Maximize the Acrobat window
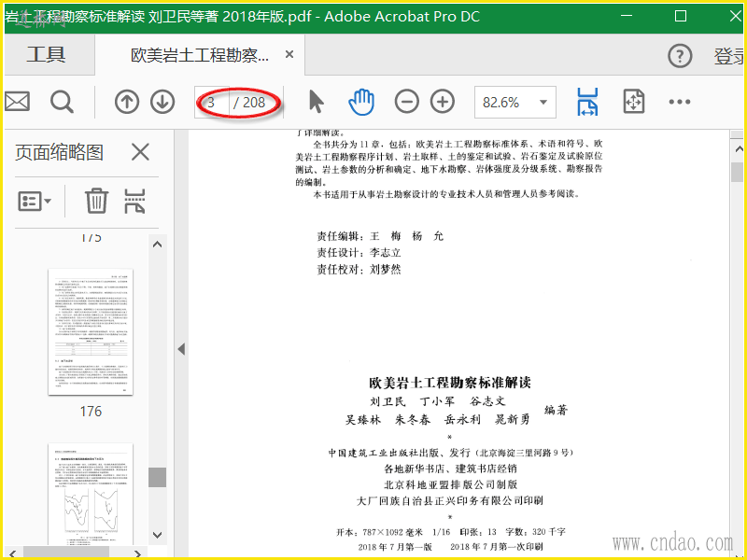Screen dimensions: 747x560 [x=681, y=16]
